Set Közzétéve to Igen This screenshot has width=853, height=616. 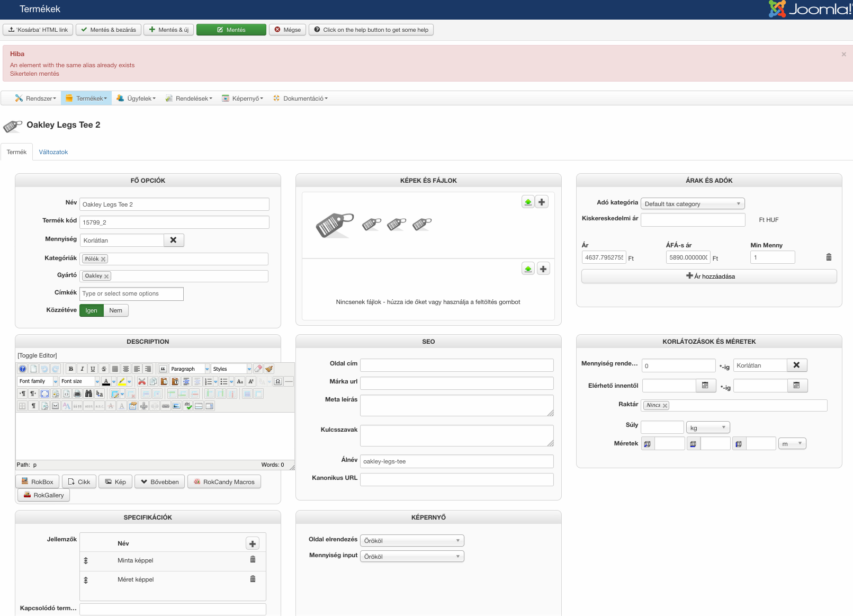coord(91,310)
